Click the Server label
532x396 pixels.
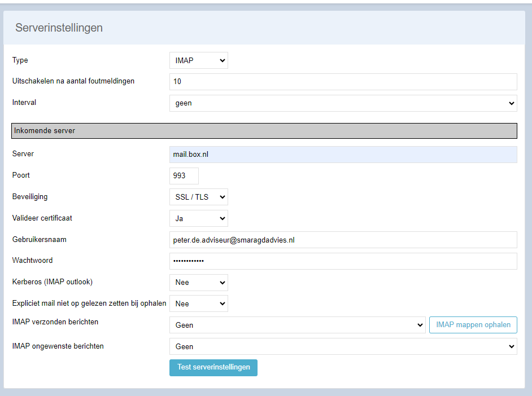pyautogui.click(x=23, y=154)
